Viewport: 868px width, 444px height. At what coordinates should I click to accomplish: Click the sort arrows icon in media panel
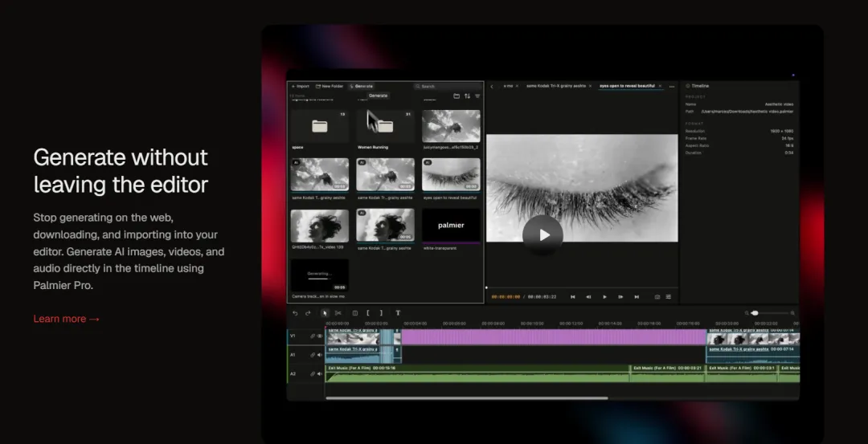click(x=467, y=96)
